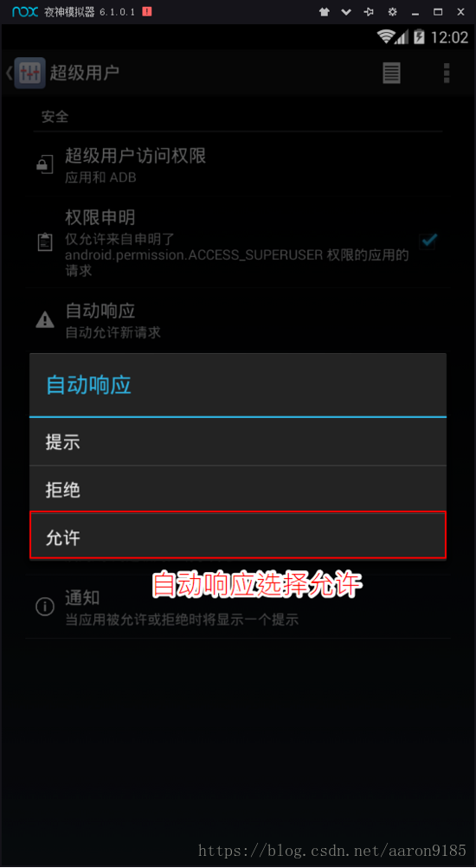The height and width of the screenshot is (868, 476).
Task: Open the Superuser app icon in header
Action: click(30, 73)
